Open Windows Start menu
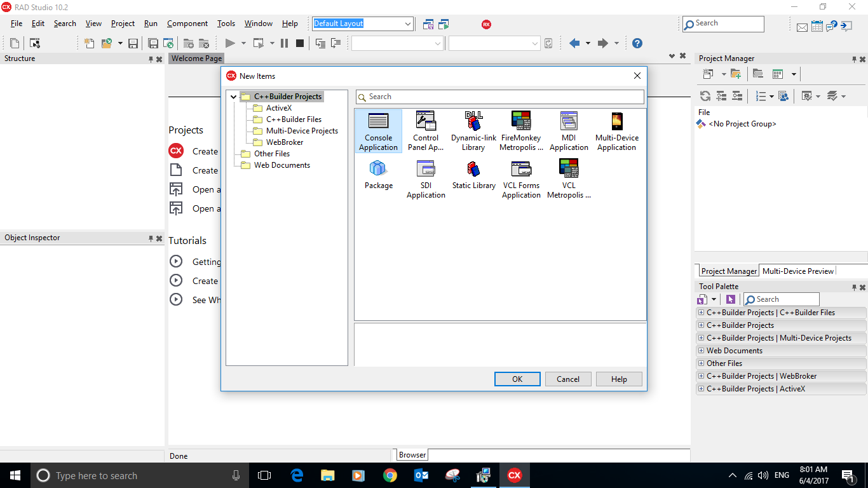This screenshot has width=868, height=488. (x=15, y=475)
